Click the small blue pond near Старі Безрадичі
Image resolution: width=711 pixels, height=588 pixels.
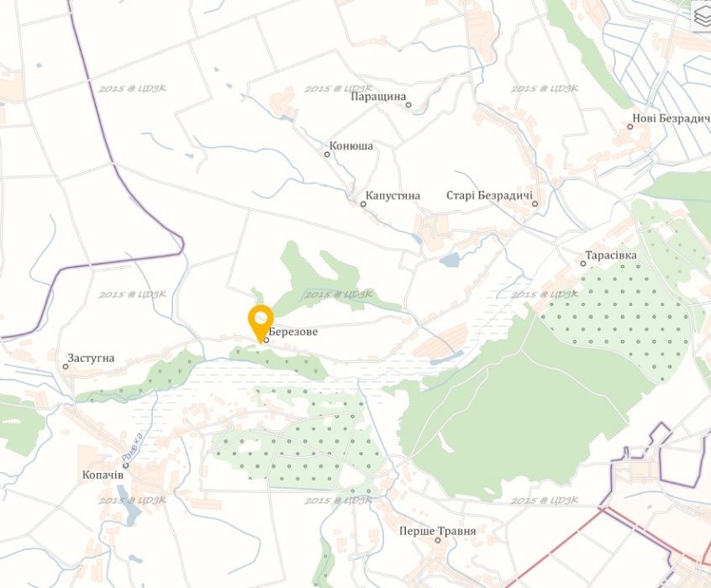(450, 260)
